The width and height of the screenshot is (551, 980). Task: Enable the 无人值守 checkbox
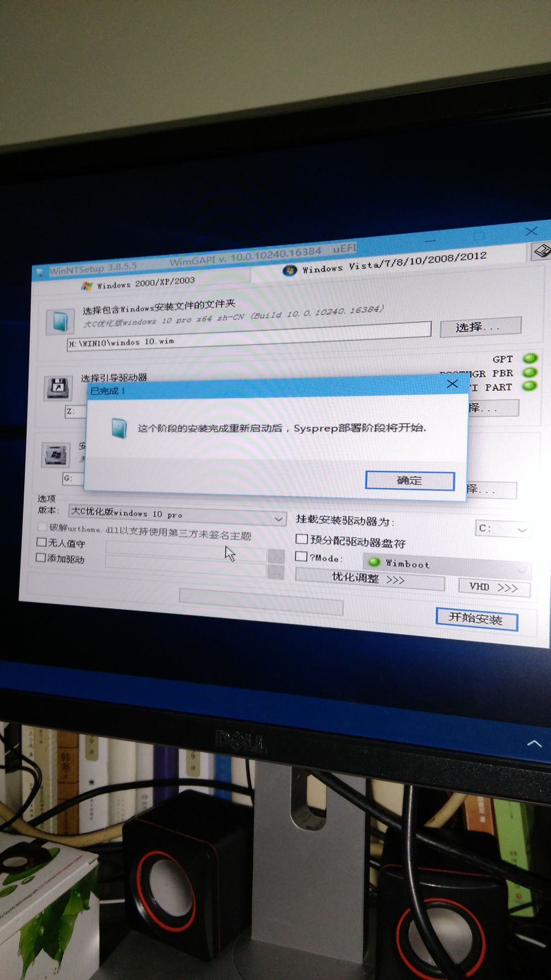coord(41,542)
